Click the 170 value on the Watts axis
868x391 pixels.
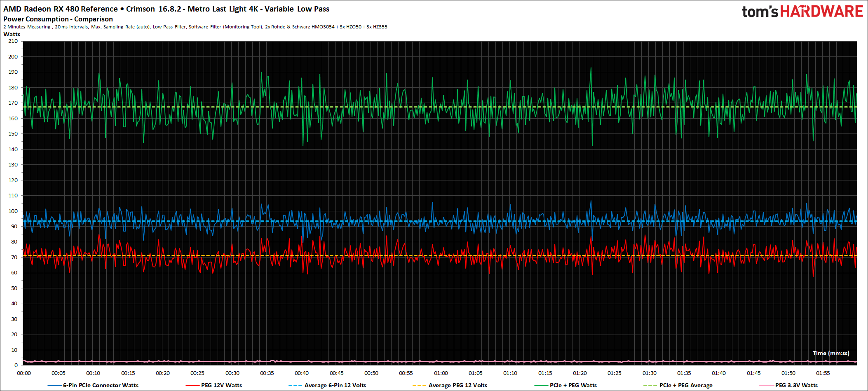click(x=13, y=103)
